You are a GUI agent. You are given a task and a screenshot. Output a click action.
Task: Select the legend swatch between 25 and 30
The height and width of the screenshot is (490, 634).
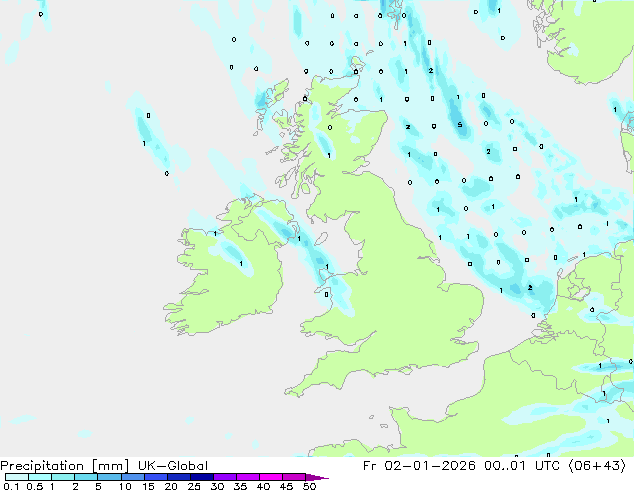[202, 477]
